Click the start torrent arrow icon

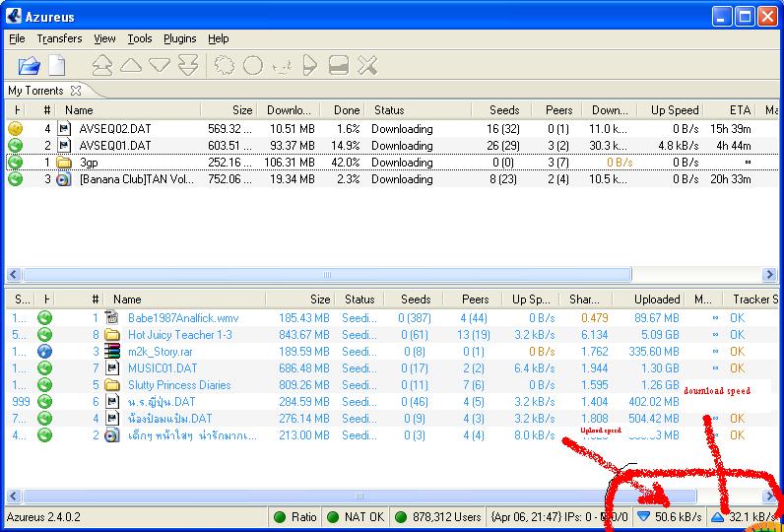pos(310,65)
